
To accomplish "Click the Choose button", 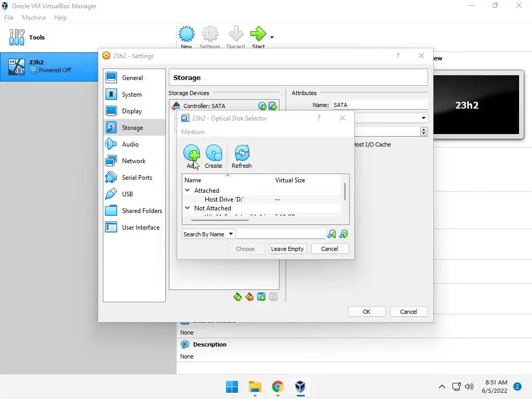I will point(245,249).
